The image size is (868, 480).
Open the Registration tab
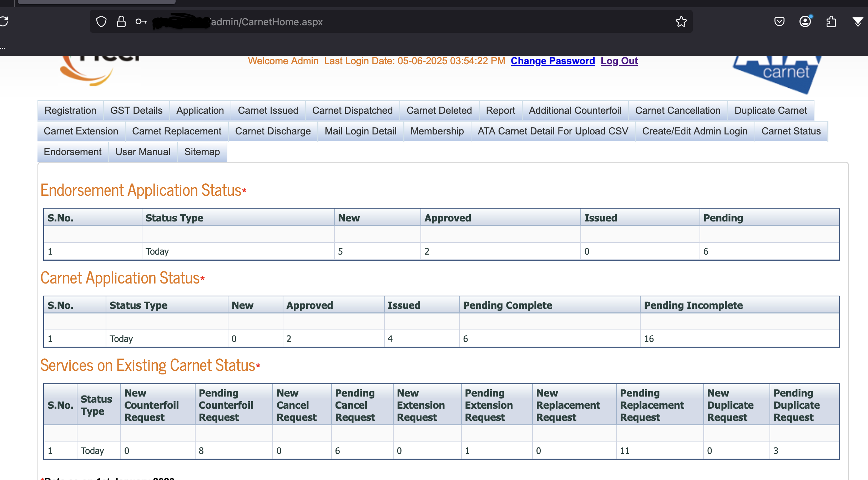[x=70, y=110]
